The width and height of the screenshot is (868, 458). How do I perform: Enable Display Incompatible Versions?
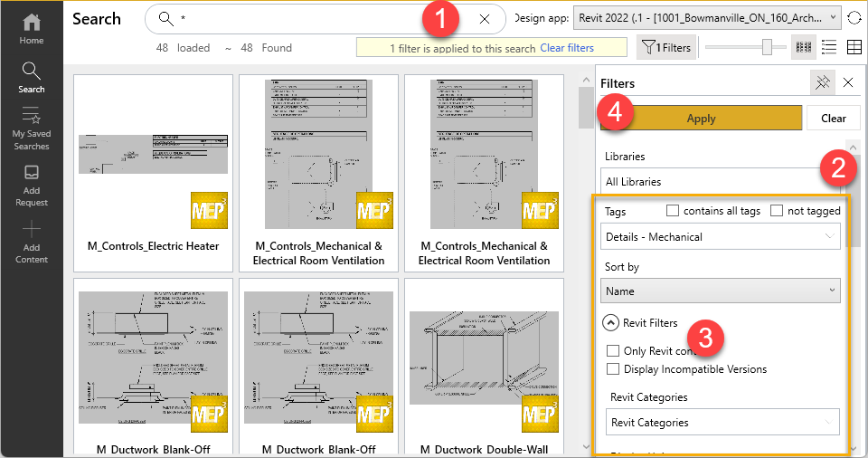[x=613, y=369]
